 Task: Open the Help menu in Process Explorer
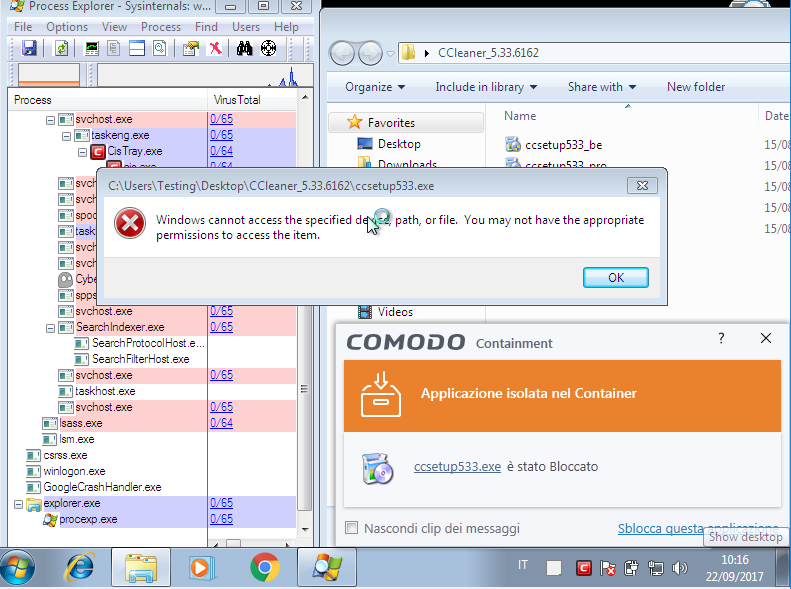tap(286, 27)
